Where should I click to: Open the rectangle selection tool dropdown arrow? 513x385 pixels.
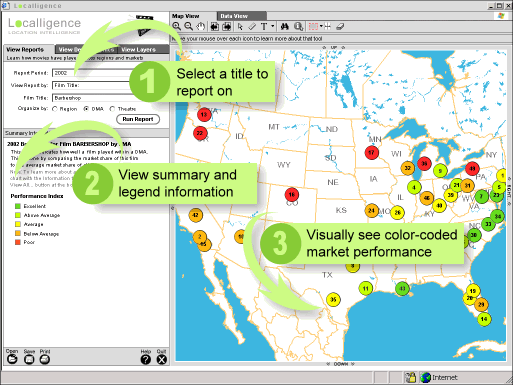321,26
